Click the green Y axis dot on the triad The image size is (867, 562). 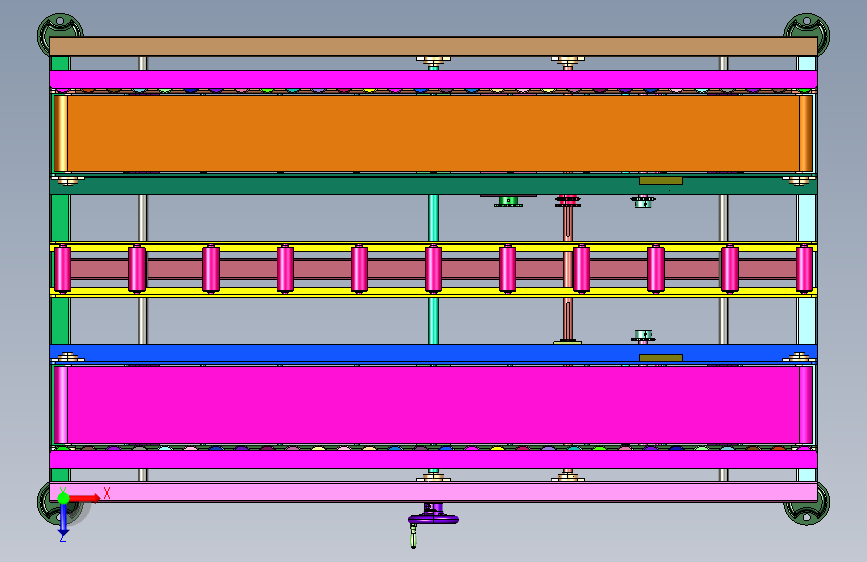pos(63,498)
